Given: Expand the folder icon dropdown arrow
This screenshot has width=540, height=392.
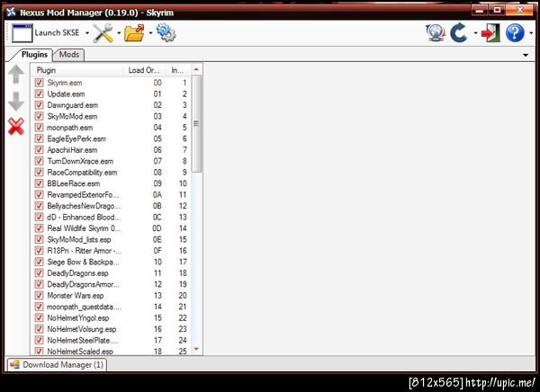Looking at the screenshot, I should pos(150,33).
